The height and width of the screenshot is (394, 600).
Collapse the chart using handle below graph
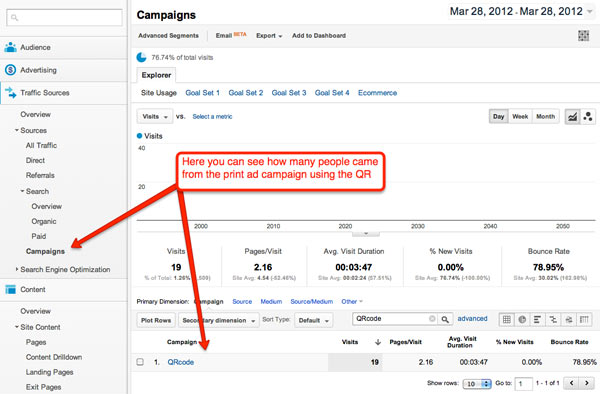click(x=366, y=233)
